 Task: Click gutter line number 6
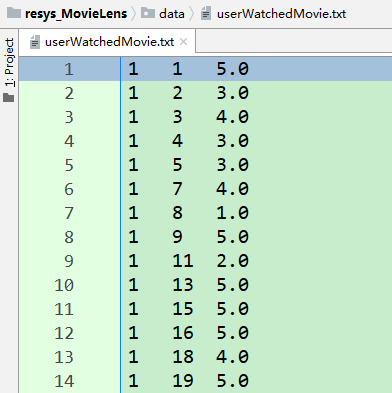(x=69, y=189)
